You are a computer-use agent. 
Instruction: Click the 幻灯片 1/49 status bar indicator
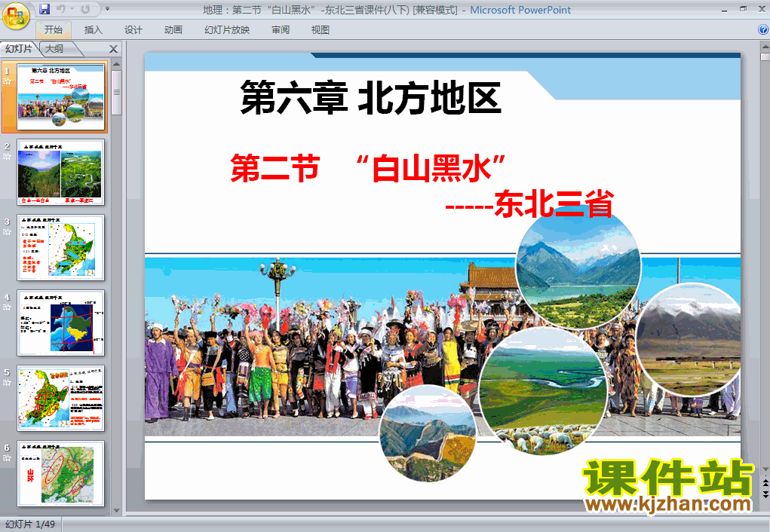point(30,524)
